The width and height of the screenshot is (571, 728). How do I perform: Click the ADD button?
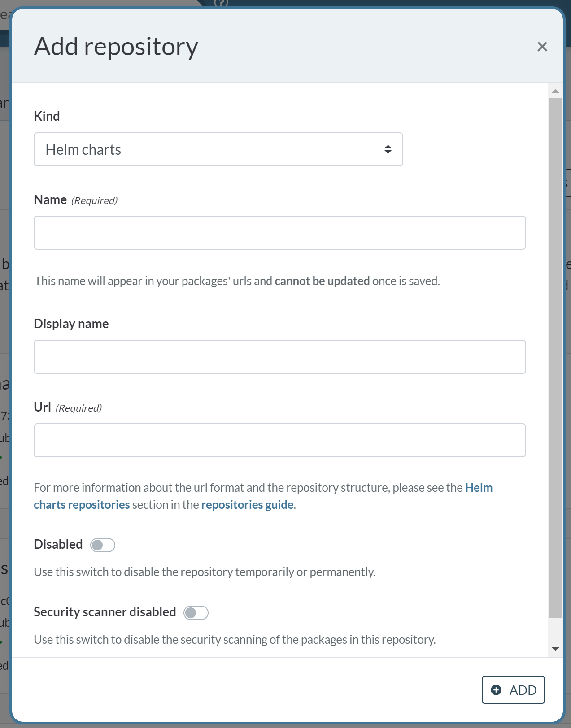pos(513,690)
